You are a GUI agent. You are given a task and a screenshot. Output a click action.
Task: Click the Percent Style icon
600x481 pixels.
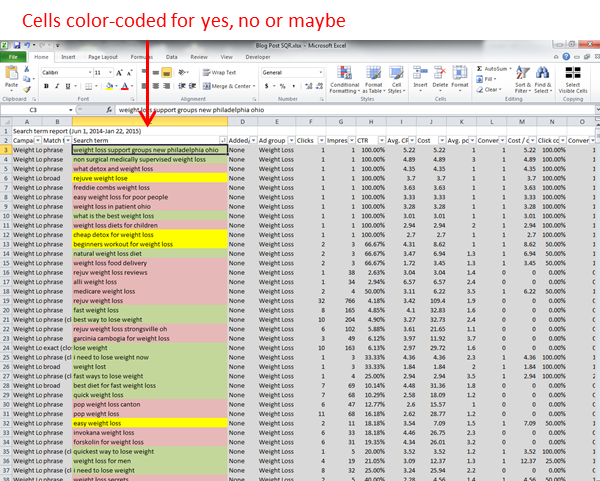[282, 86]
